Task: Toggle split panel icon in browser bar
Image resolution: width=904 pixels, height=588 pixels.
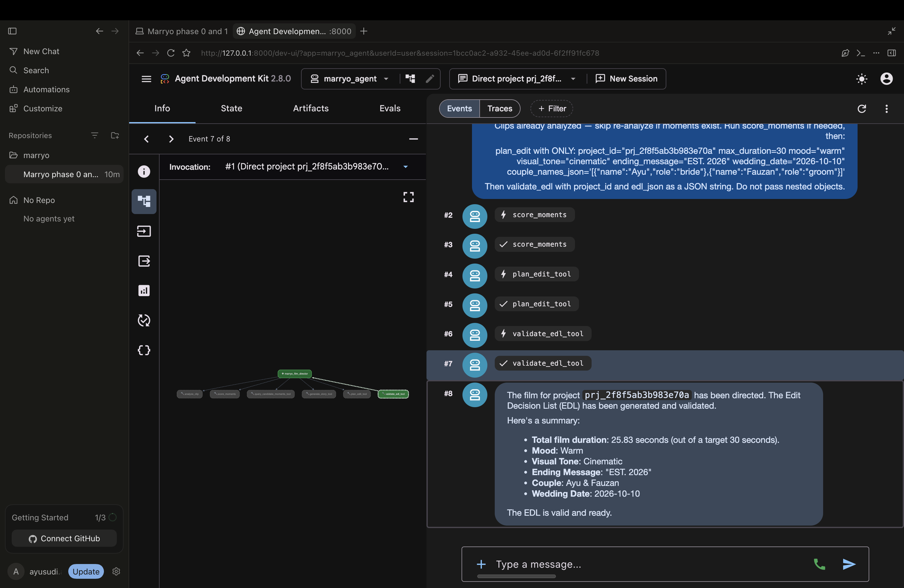Action: [891, 53]
